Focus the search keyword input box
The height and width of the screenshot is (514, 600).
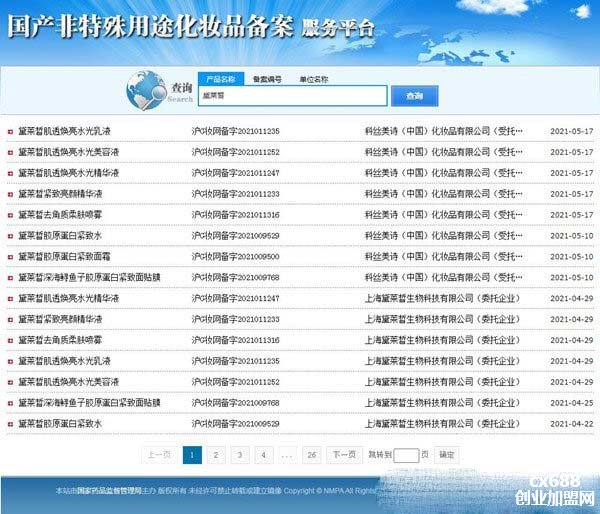pos(293,95)
